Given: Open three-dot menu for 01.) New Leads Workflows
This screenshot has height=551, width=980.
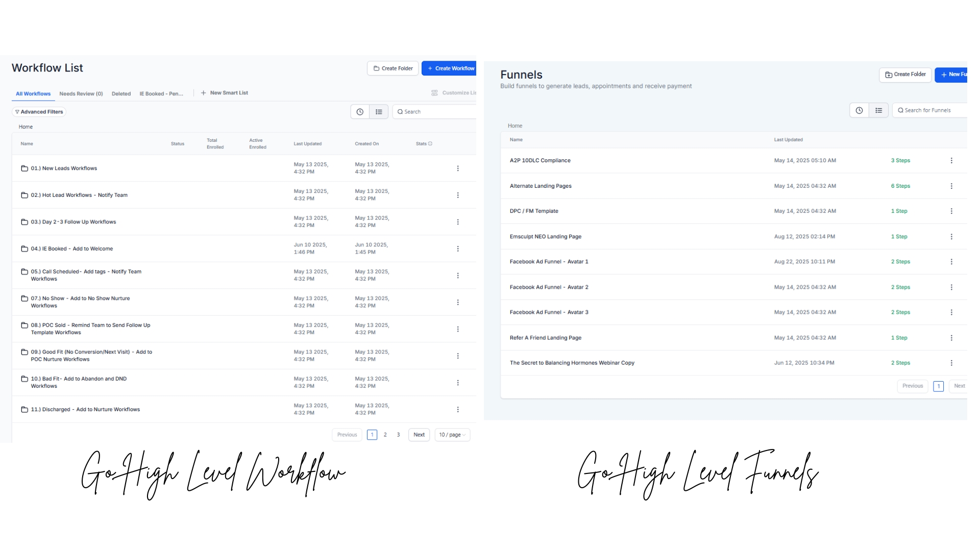Looking at the screenshot, I should click(458, 168).
